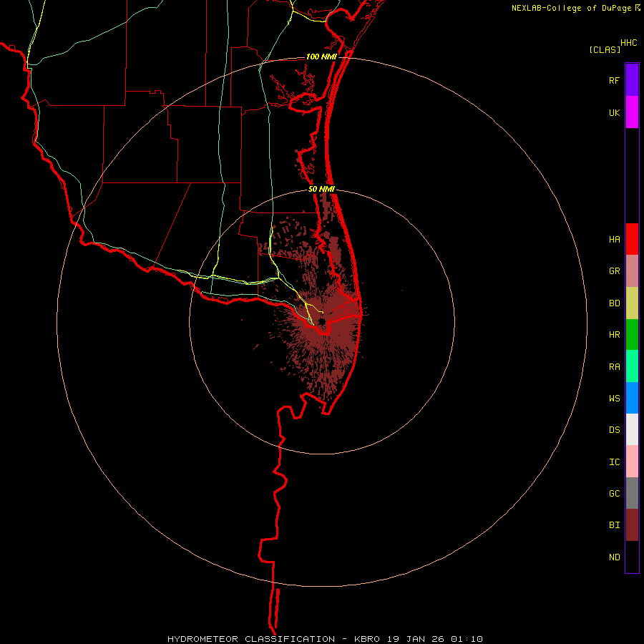Click the IC legend label
The width and height of the screenshot is (644, 644).
coord(614,462)
